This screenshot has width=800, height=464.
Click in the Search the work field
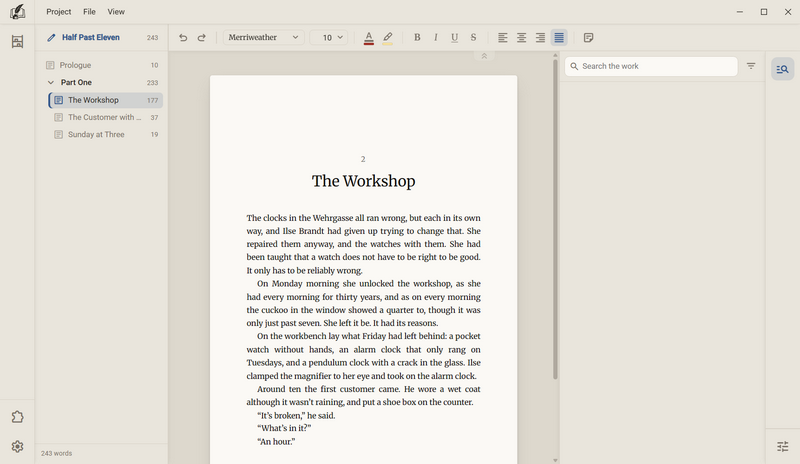(x=651, y=66)
